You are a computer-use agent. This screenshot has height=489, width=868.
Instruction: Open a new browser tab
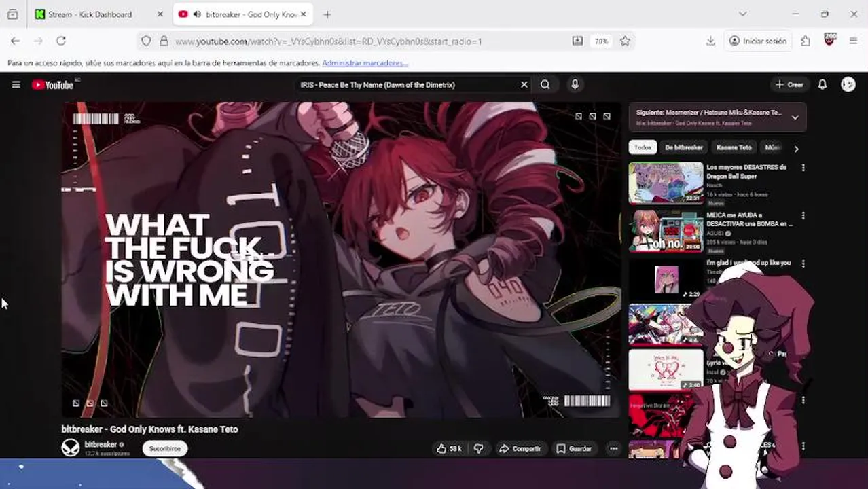click(327, 14)
